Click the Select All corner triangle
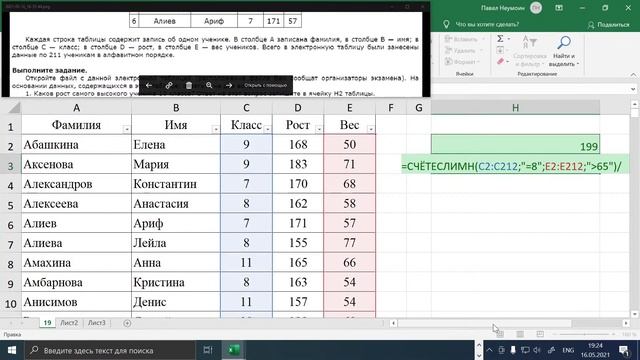 point(15,108)
